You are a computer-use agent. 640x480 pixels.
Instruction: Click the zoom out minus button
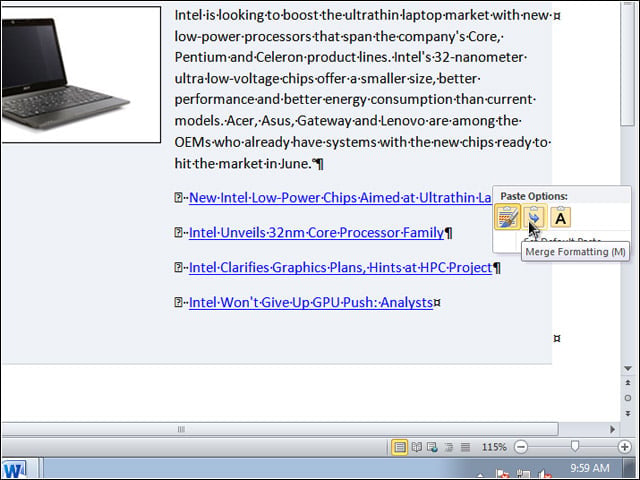click(x=521, y=447)
